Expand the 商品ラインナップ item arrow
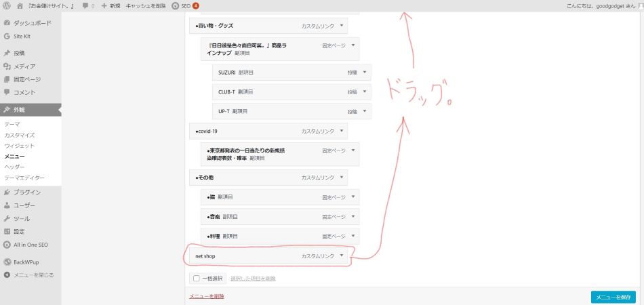Screen dimensions: 644x305 coord(353,45)
